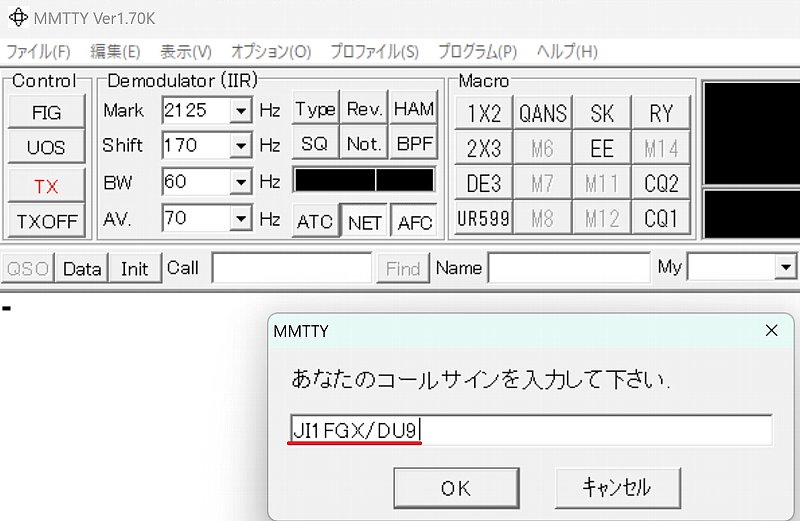Click the Mark value field showing 2125
This screenshot has width=800, height=521.
click(196, 110)
